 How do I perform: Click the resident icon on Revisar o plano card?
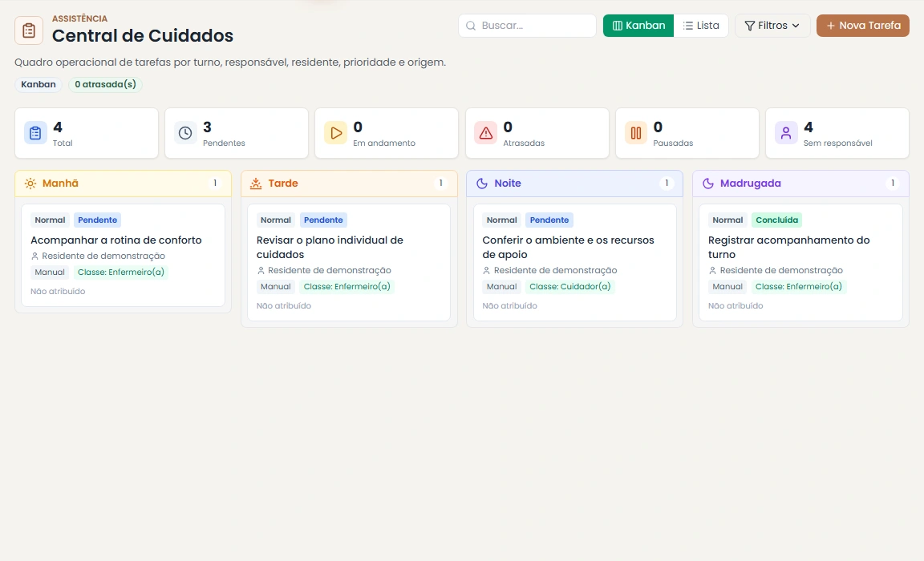(261, 271)
